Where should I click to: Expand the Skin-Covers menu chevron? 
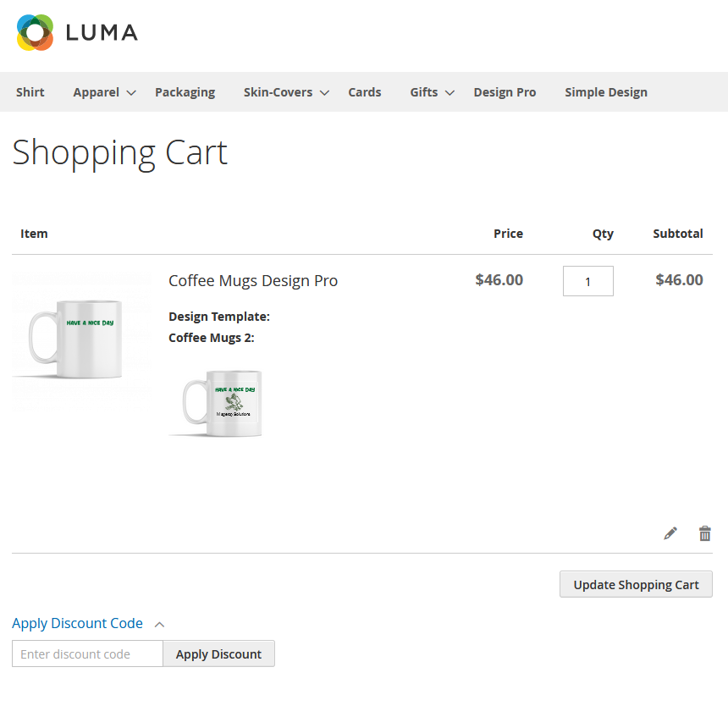(x=324, y=93)
